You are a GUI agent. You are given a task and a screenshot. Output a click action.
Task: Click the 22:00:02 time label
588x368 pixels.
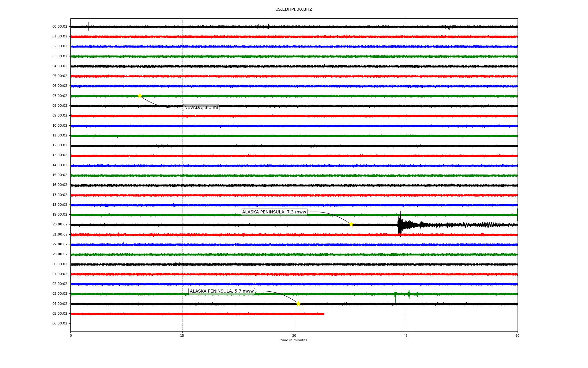[x=60, y=244]
